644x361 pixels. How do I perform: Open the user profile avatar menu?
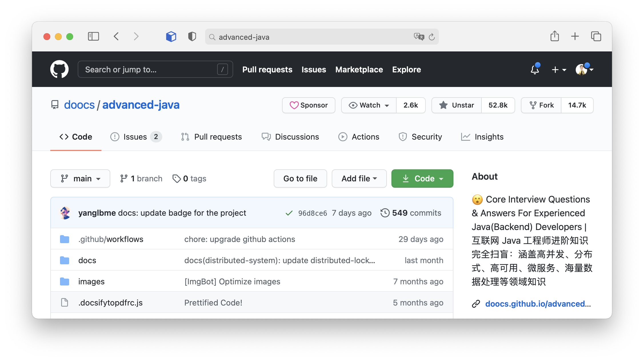tap(584, 70)
